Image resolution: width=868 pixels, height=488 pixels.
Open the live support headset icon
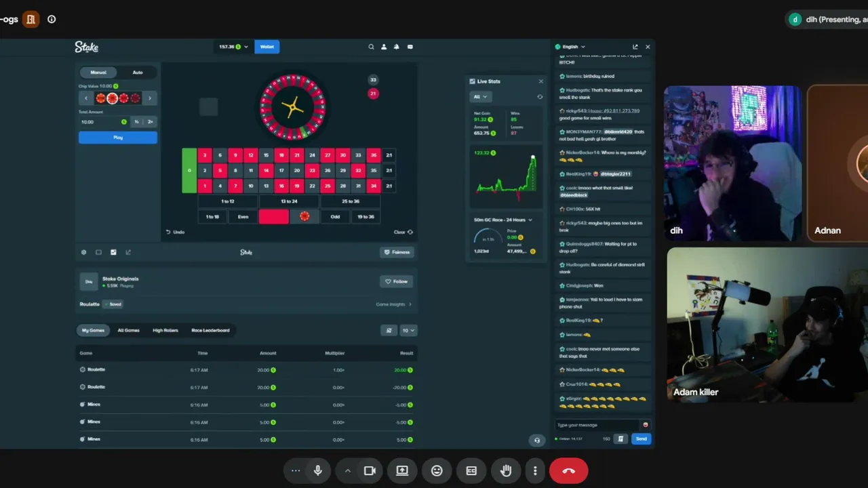537,441
